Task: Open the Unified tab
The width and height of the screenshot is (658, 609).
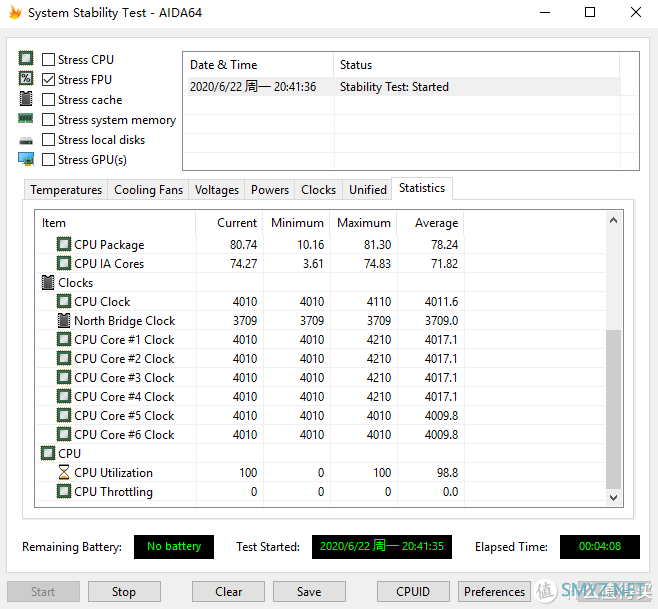Action: click(x=368, y=190)
